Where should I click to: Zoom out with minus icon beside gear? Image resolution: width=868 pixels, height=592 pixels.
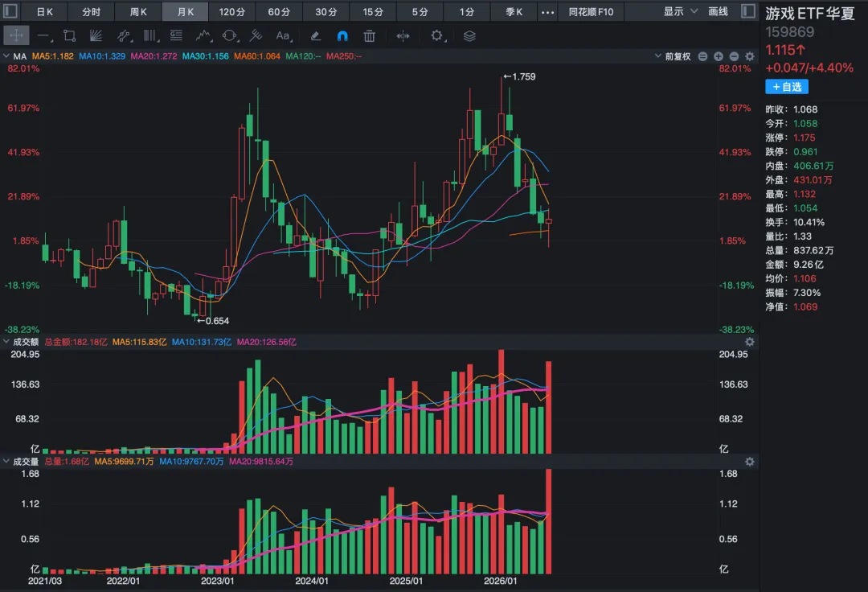(x=734, y=56)
